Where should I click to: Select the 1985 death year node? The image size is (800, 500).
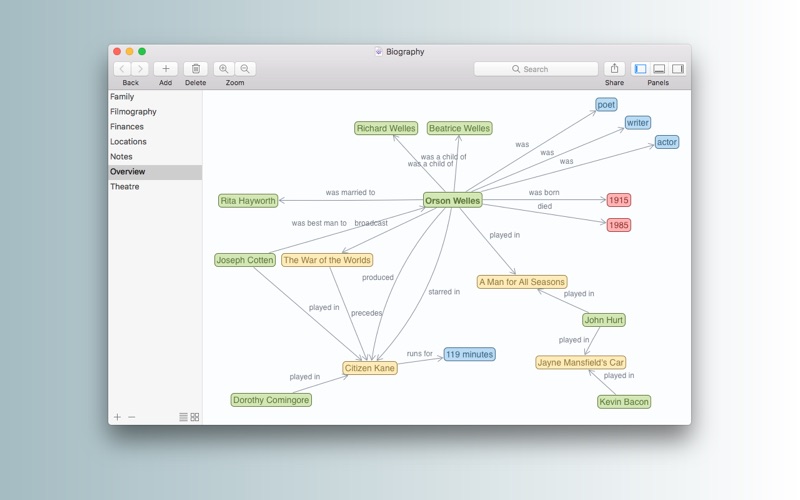coord(618,225)
